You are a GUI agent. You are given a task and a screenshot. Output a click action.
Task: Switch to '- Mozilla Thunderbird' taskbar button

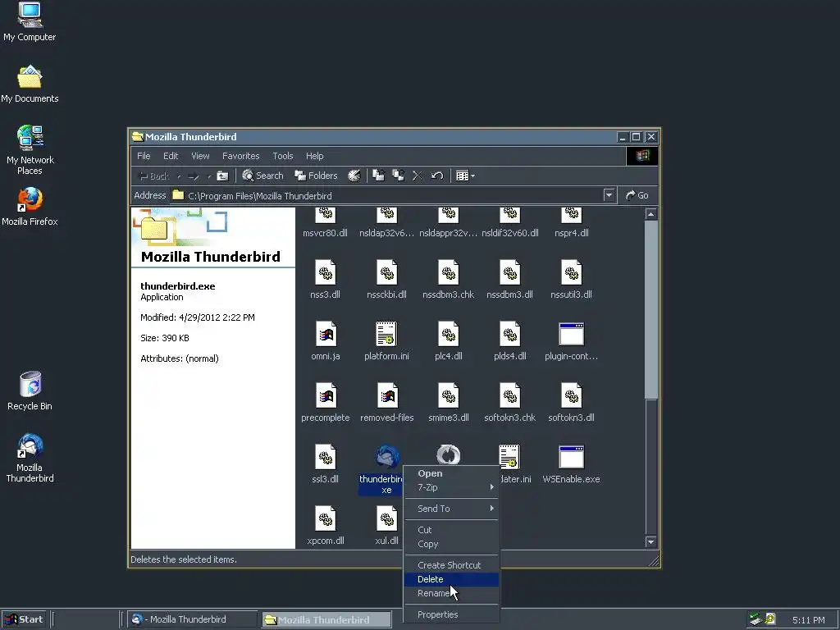click(x=192, y=619)
